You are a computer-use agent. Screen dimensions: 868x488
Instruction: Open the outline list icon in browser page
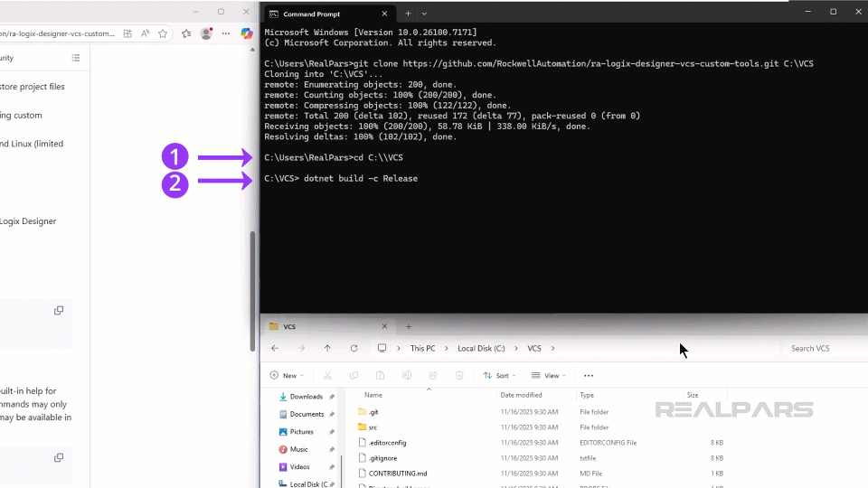pos(76,58)
